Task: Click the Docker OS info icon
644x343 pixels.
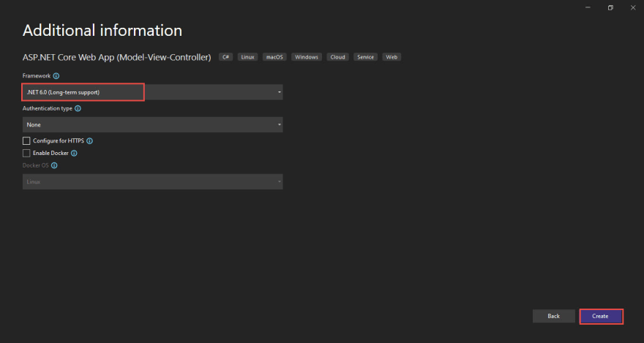Action: (x=54, y=165)
